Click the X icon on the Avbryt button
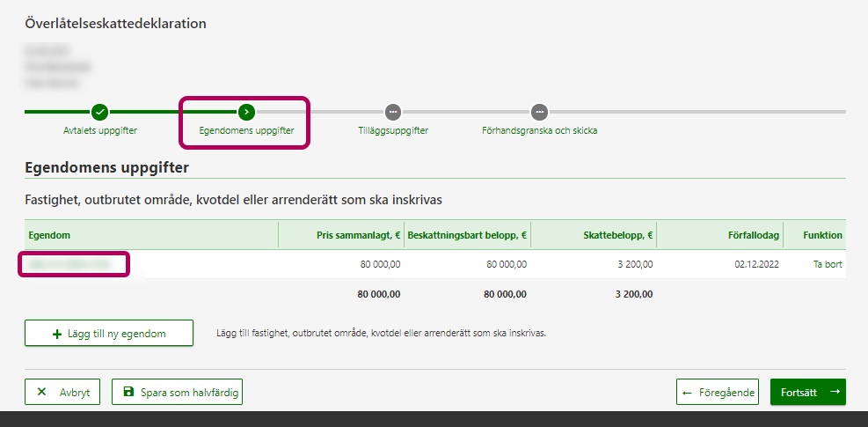 click(42, 392)
